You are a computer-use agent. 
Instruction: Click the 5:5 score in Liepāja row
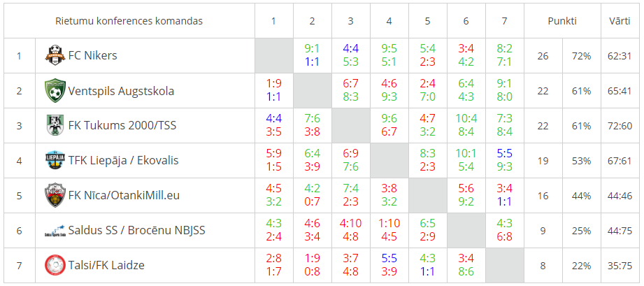tap(504, 154)
